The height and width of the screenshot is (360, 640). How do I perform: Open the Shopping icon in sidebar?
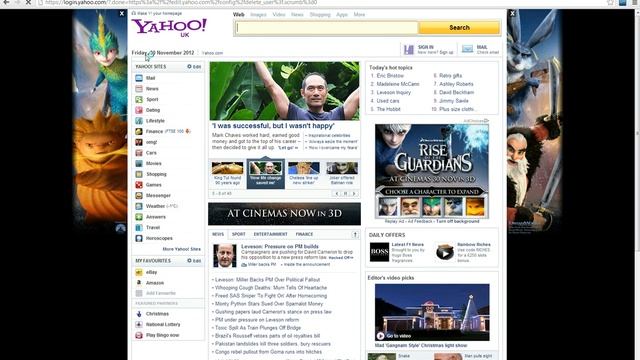[139, 174]
